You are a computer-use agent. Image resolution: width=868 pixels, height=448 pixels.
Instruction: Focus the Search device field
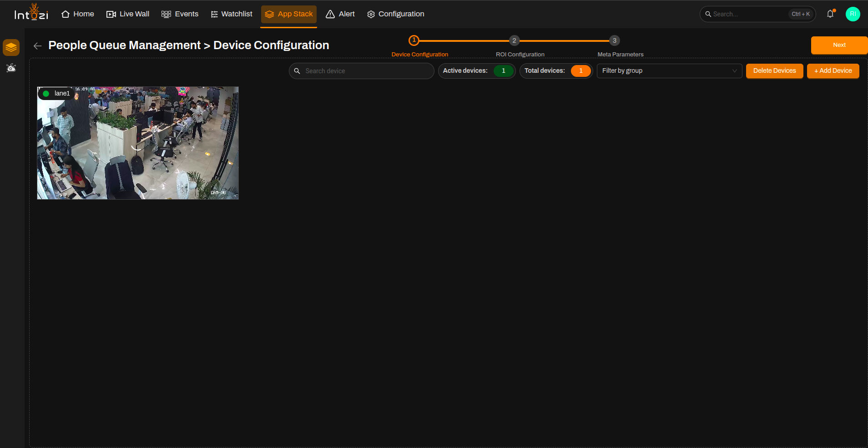click(x=361, y=71)
